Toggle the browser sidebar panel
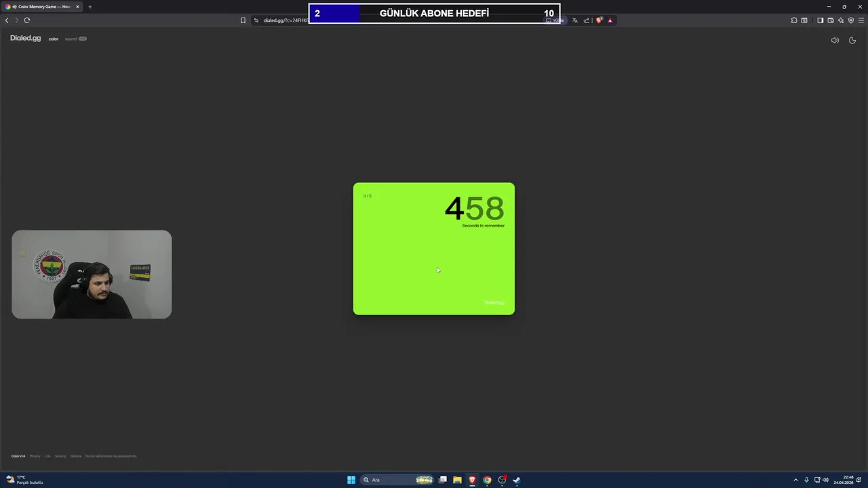Viewport: 868px width, 488px height. (x=820, y=20)
